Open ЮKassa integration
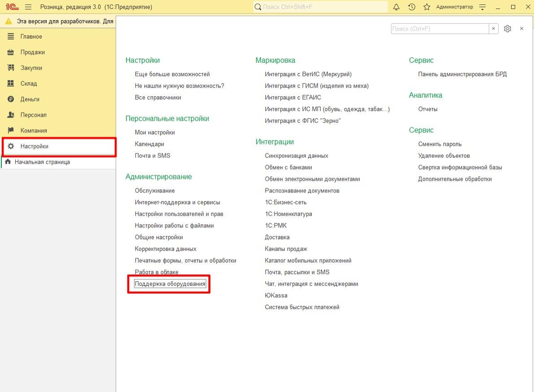534x392 pixels. point(276,296)
